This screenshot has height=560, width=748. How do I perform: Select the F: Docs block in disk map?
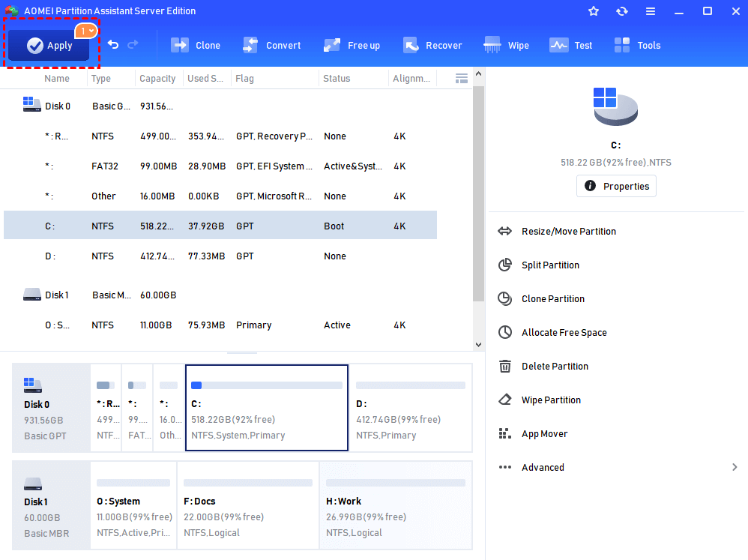[x=248, y=505]
